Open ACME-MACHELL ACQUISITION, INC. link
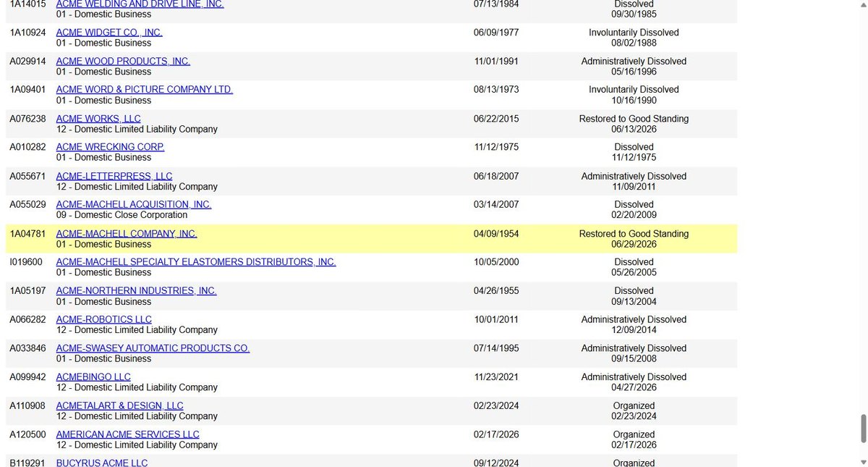 (134, 205)
